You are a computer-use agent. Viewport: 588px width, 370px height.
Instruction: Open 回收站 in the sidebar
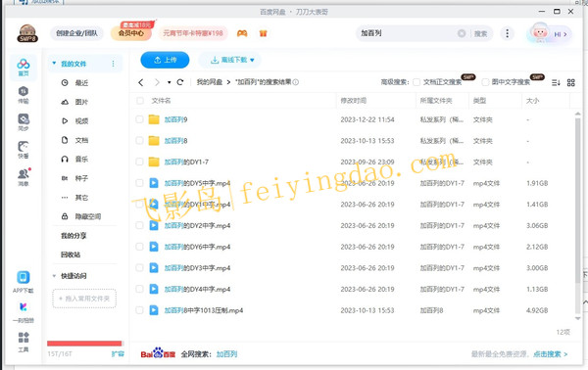pyautogui.click(x=71, y=254)
